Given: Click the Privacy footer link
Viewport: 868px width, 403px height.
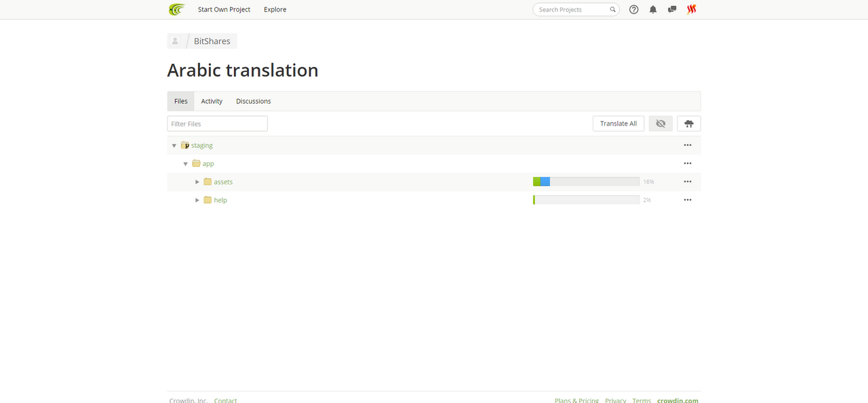Looking at the screenshot, I should point(616,400).
